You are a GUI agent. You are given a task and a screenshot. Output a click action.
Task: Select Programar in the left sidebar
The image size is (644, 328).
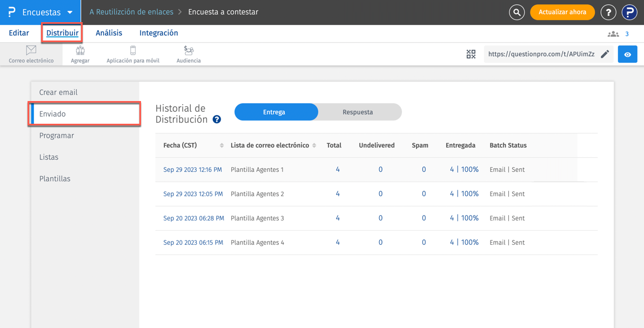click(57, 136)
